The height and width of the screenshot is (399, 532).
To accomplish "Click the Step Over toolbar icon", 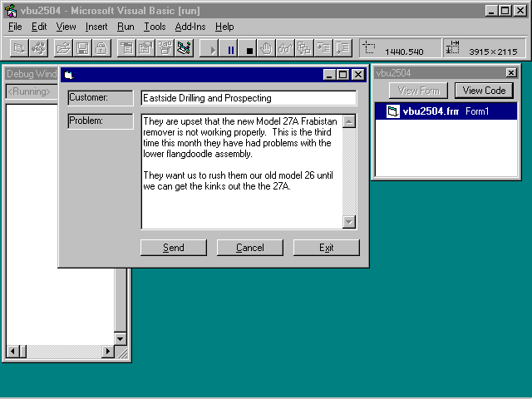I will coord(342,49).
